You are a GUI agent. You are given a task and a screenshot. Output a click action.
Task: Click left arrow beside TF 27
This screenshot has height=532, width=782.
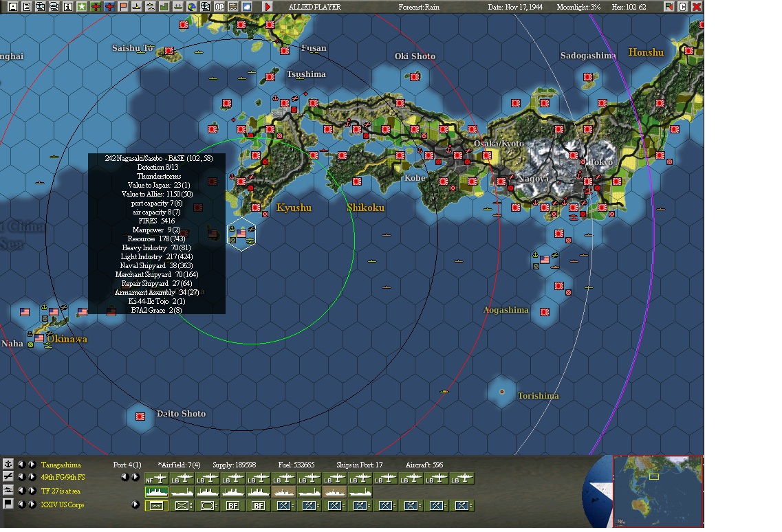point(21,491)
